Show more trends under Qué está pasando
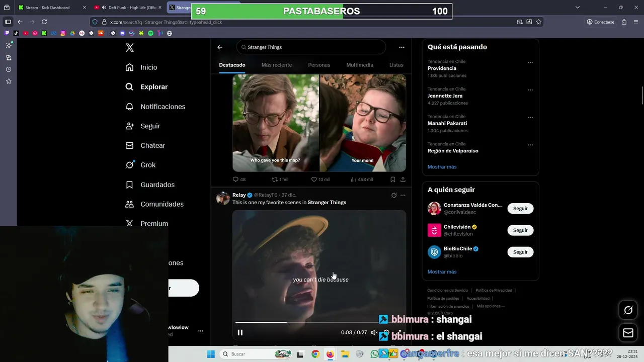 [442, 167]
